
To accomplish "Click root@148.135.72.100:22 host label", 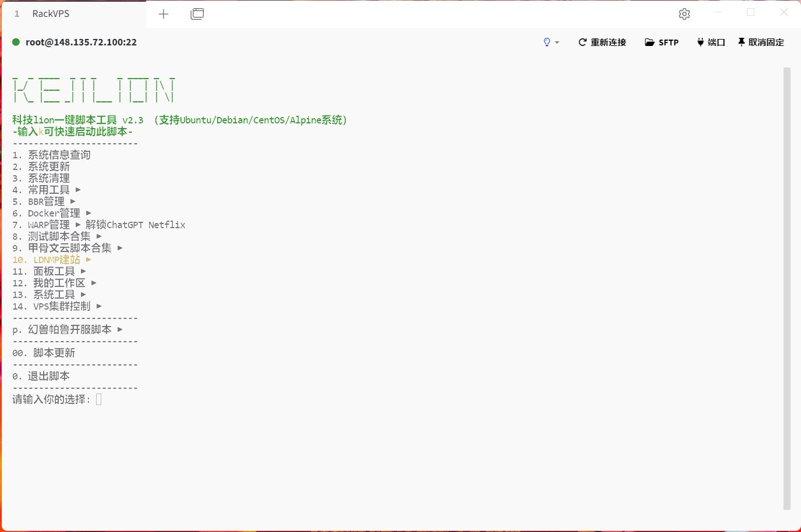I will (81, 42).
